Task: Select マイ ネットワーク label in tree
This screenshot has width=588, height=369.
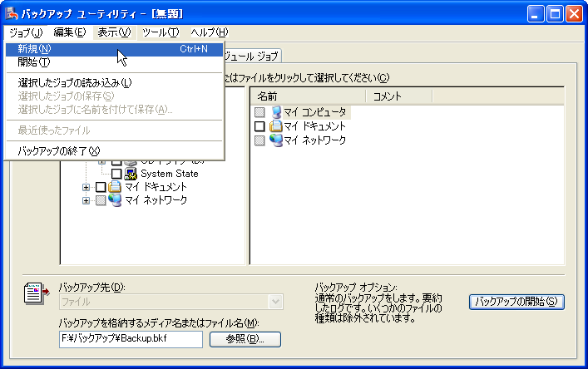Action: (156, 200)
